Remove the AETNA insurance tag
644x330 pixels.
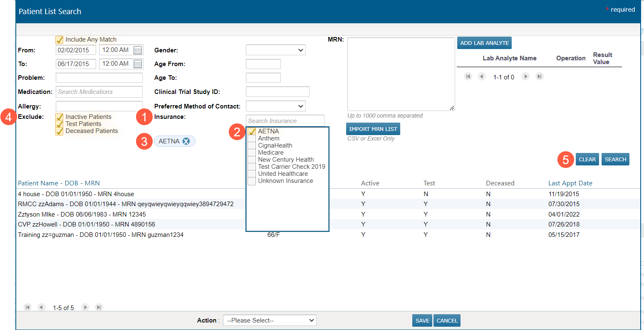click(186, 141)
